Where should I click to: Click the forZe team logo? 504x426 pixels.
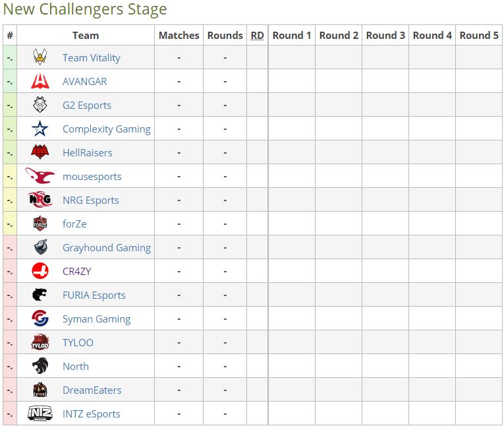pos(40,224)
